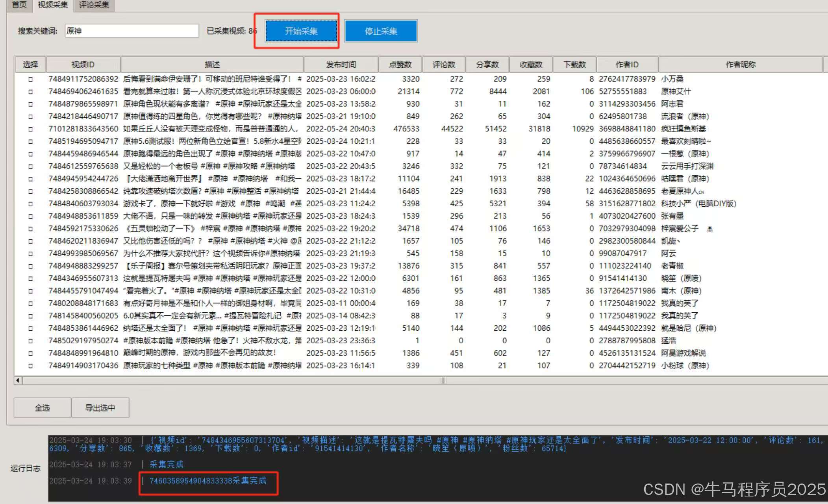Check the box for author 小万桑
The image size is (828, 504).
tap(30, 79)
